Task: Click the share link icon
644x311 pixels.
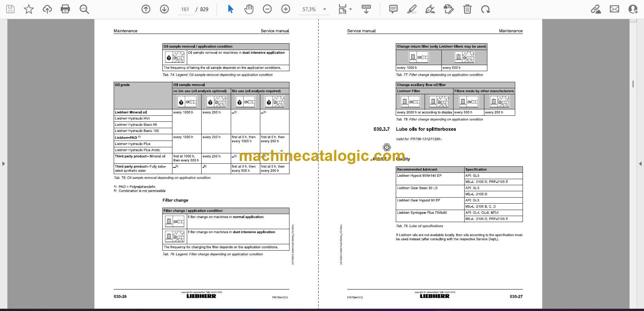Action: tap(596, 9)
